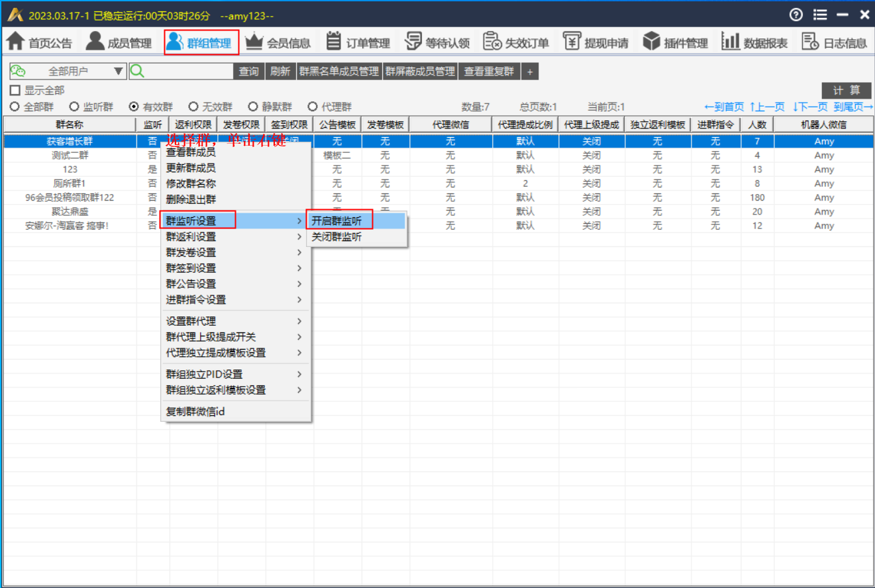Expand the 设置群代理 submenu

coord(236,321)
